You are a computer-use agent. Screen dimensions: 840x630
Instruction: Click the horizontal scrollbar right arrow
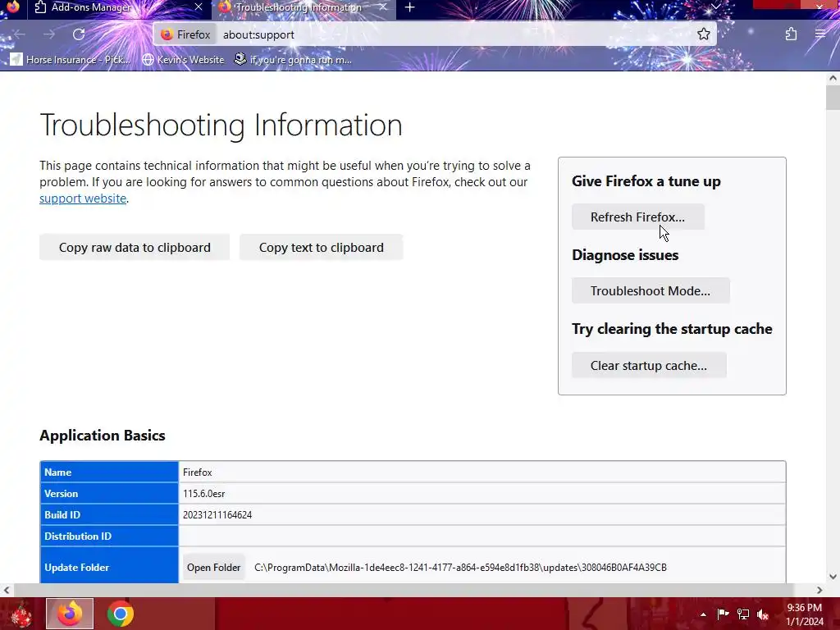pyautogui.click(x=819, y=590)
